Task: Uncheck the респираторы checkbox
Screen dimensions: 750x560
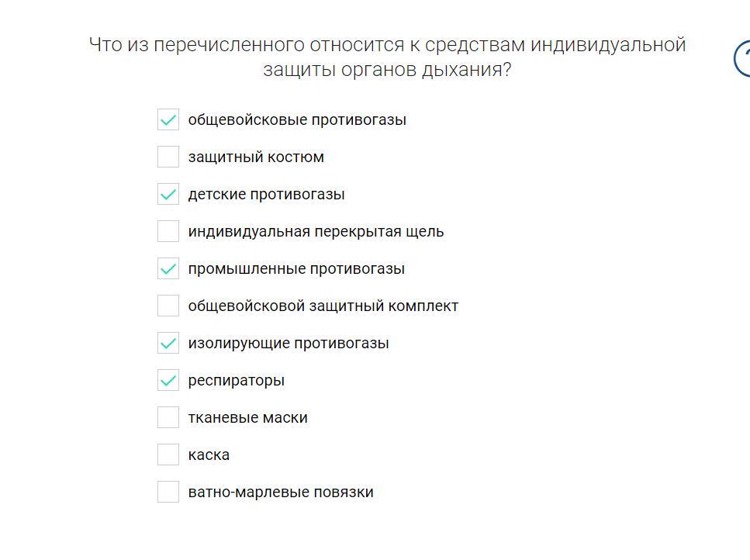Action: point(168,380)
